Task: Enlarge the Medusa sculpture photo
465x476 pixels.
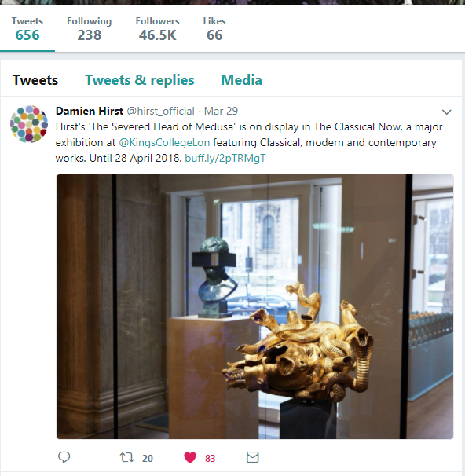Action: tap(255, 306)
